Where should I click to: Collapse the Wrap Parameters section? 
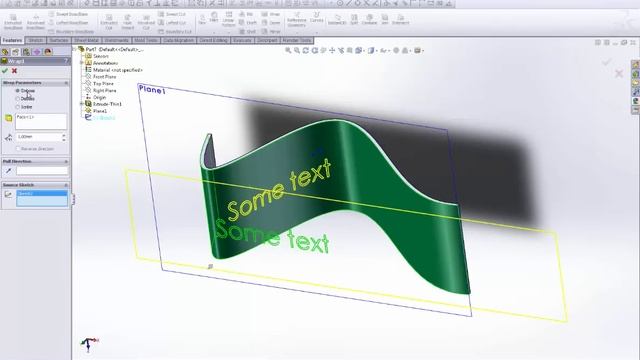[x=66, y=83]
